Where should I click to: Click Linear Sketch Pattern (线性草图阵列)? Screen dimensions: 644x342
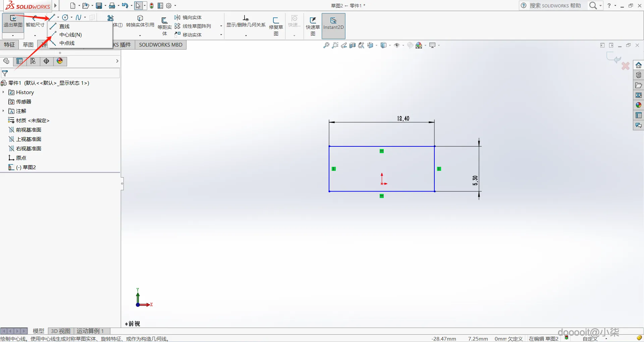193,26
